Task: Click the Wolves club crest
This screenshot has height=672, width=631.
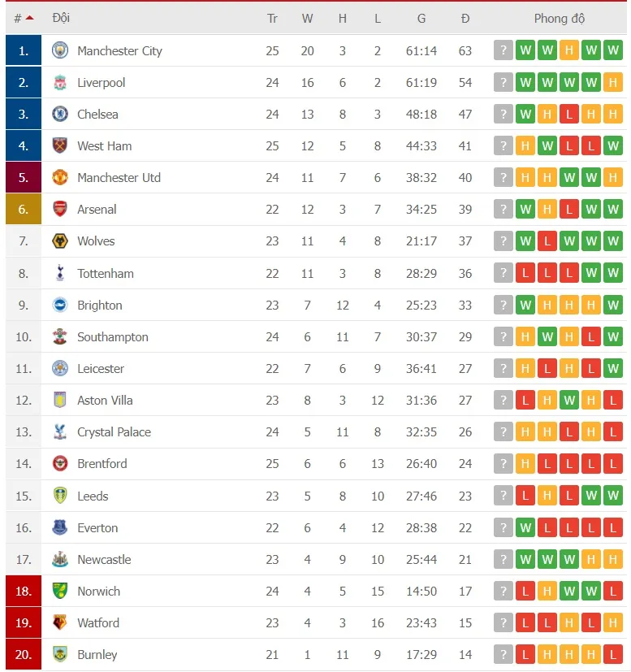Action: tap(58, 241)
